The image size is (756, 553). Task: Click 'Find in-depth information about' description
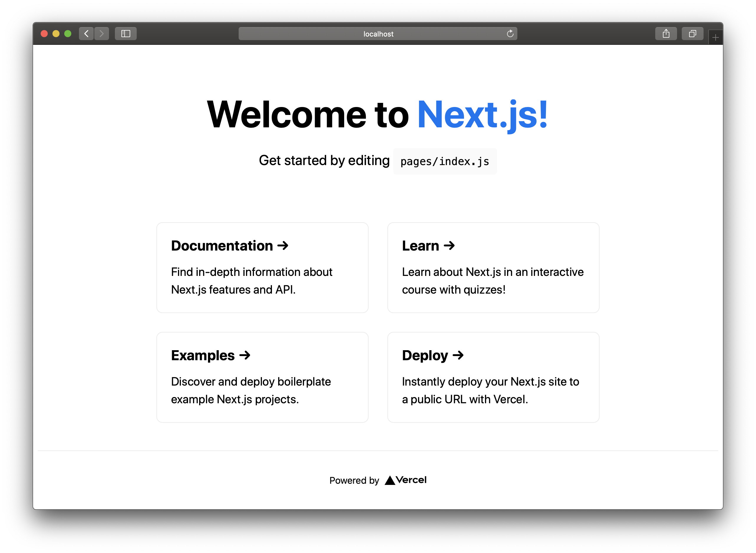[x=252, y=272]
